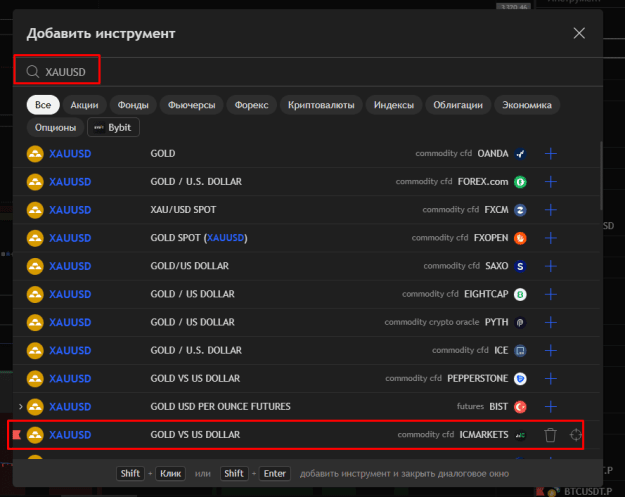Add PEPPERSTONE XAUUSD with plus icon
The width and height of the screenshot is (625, 497).
(550, 379)
